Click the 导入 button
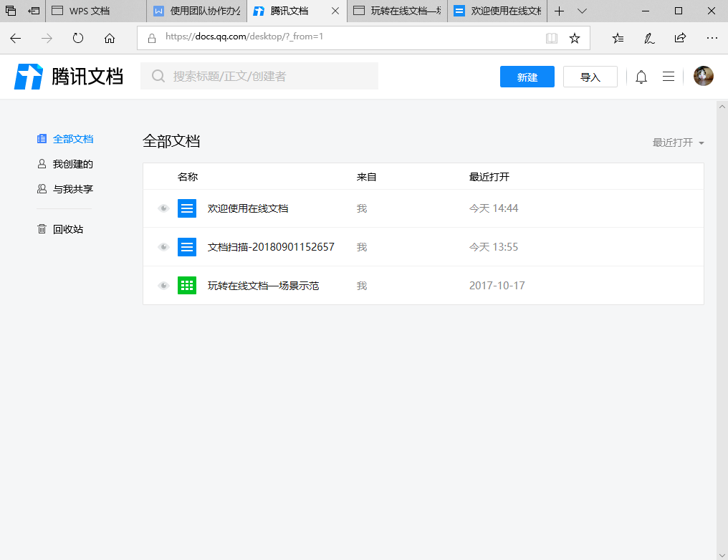 pyautogui.click(x=590, y=77)
